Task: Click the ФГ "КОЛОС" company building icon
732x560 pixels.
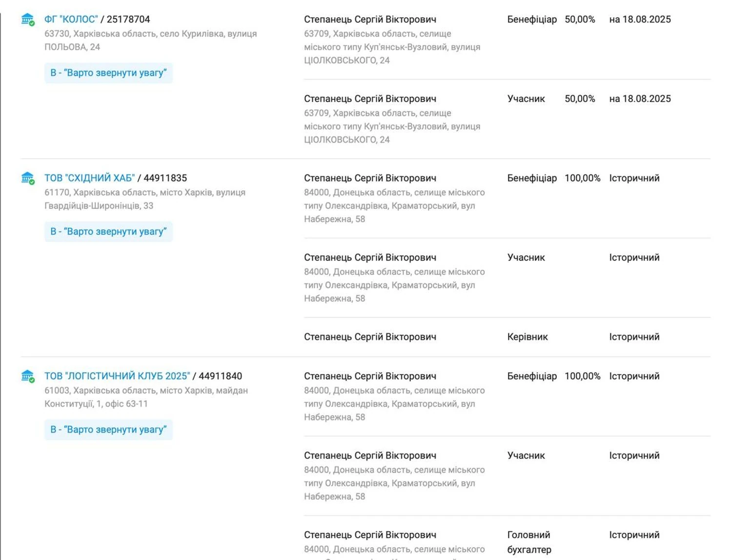Action: [27, 20]
